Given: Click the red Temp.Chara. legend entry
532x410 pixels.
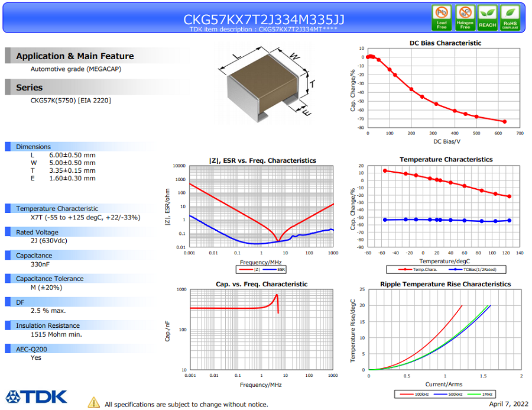Looking at the screenshot, I should (x=418, y=269).
